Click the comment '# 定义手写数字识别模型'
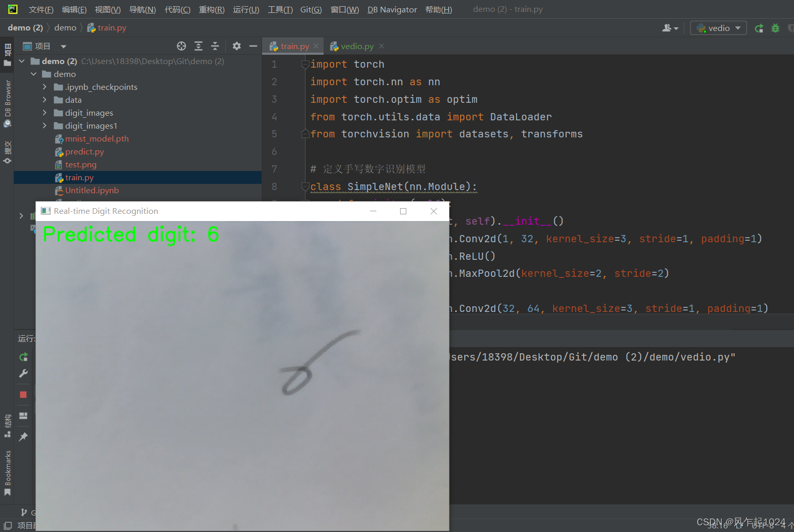 click(368, 169)
